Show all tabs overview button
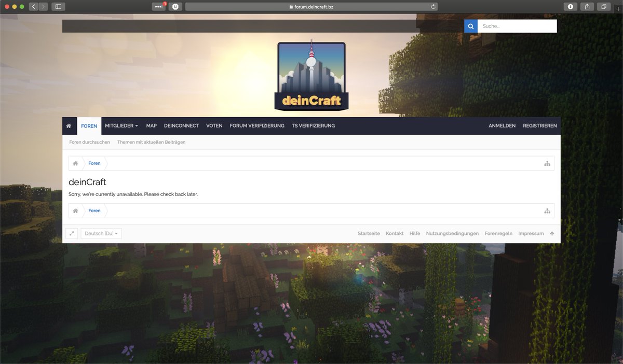The width and height of the screenshot is (623, 364). (x=604, y=7)
